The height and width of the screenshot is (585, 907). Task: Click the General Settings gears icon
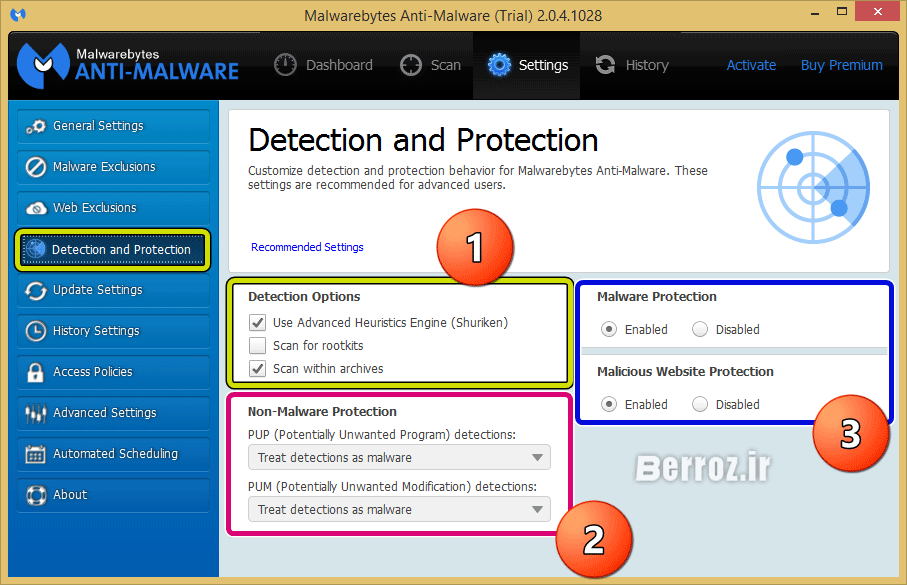tap(36, 126)
